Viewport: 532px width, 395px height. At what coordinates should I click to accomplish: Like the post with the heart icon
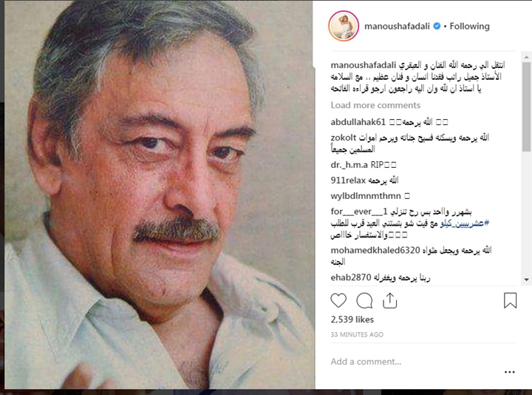click(338, 300)
